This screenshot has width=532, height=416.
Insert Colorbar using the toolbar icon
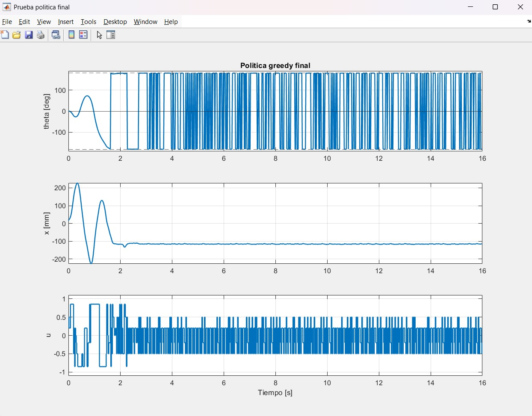[71, 35]
